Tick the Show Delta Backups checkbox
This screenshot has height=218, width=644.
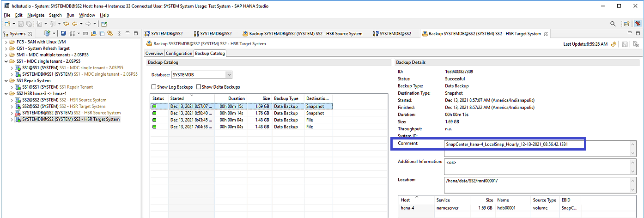tap(199, 87)
